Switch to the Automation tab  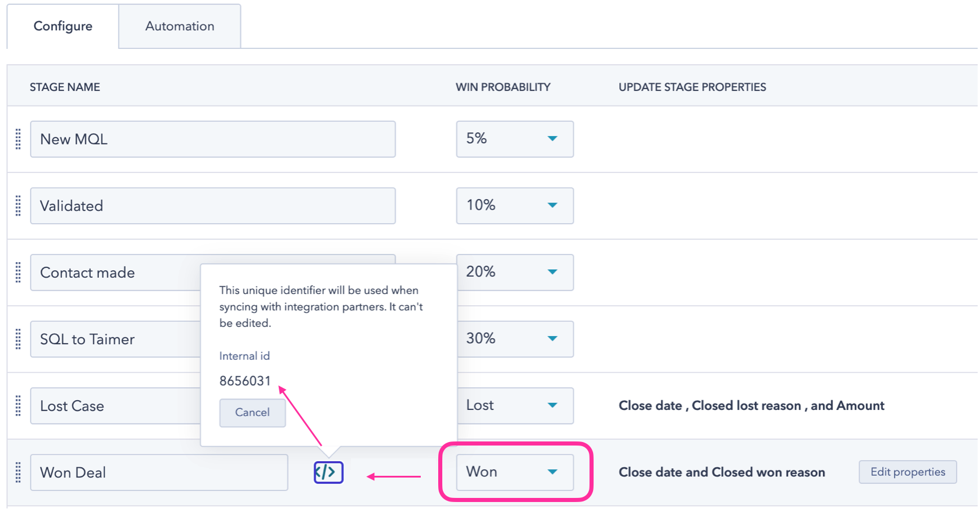pyautogui.click(x=179, y=26)
